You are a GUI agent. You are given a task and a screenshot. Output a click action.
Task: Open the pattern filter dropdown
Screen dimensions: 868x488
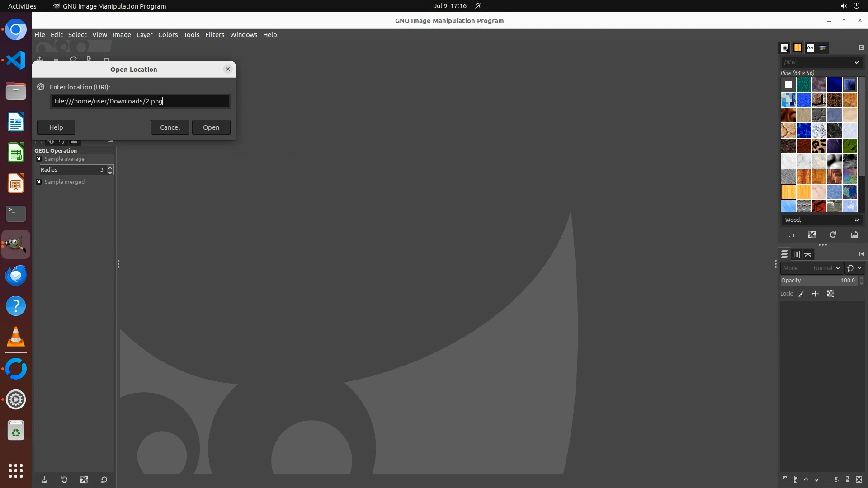[856, 62]
